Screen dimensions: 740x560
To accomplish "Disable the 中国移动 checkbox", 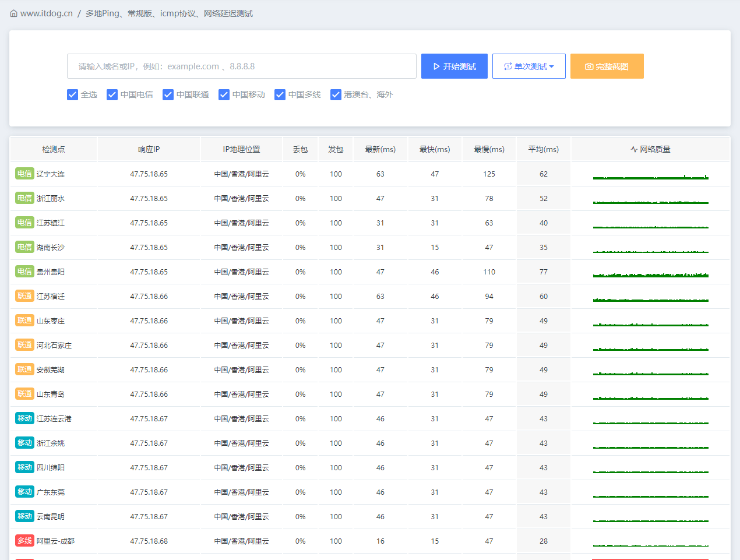I will (x=224, y=94).
